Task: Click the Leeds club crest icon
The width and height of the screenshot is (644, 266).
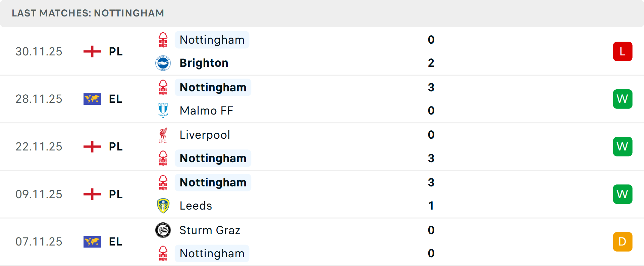Action: pyautogui.click(x=163, y=206)
